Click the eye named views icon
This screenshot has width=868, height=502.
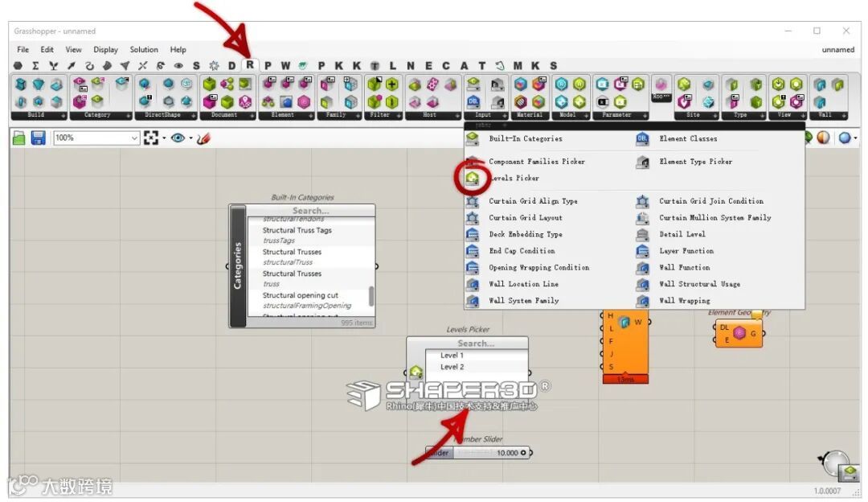click(178, 138)
